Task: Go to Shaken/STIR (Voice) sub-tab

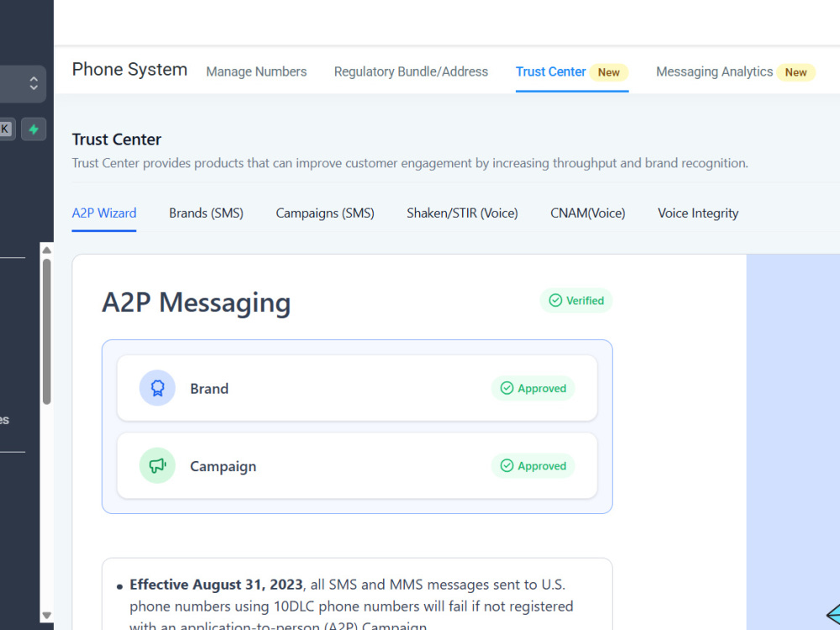Action: pyautogui.click(x=462, y=213)
